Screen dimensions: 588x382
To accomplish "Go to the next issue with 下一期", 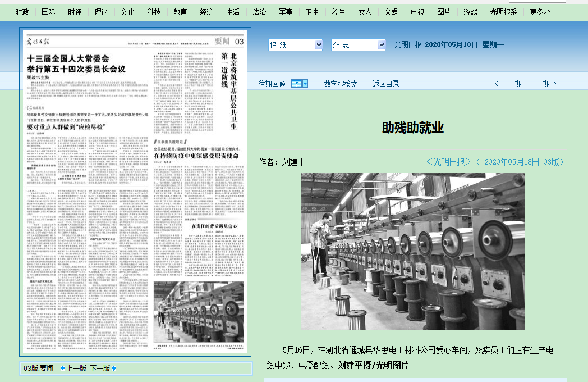I will coord(543,84).
